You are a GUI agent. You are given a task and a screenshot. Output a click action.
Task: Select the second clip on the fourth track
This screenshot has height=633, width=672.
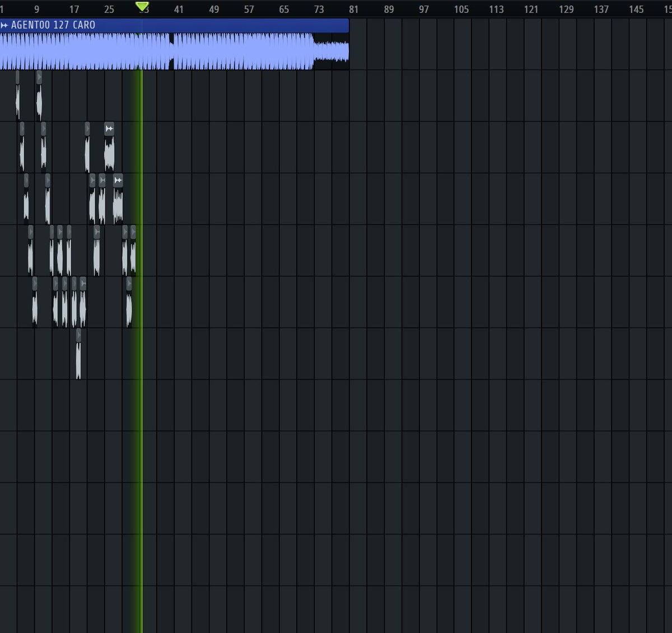pyautogui.click(x=48, y=199)
